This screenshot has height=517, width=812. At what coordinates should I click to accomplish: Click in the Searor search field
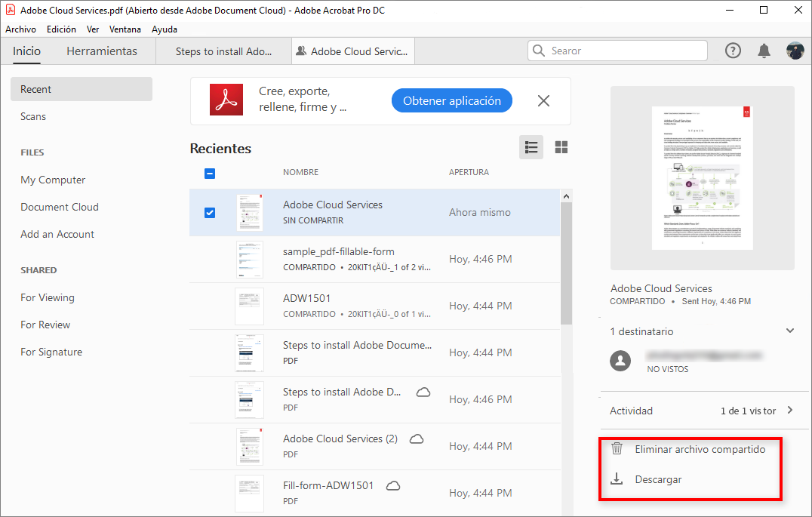617,51
